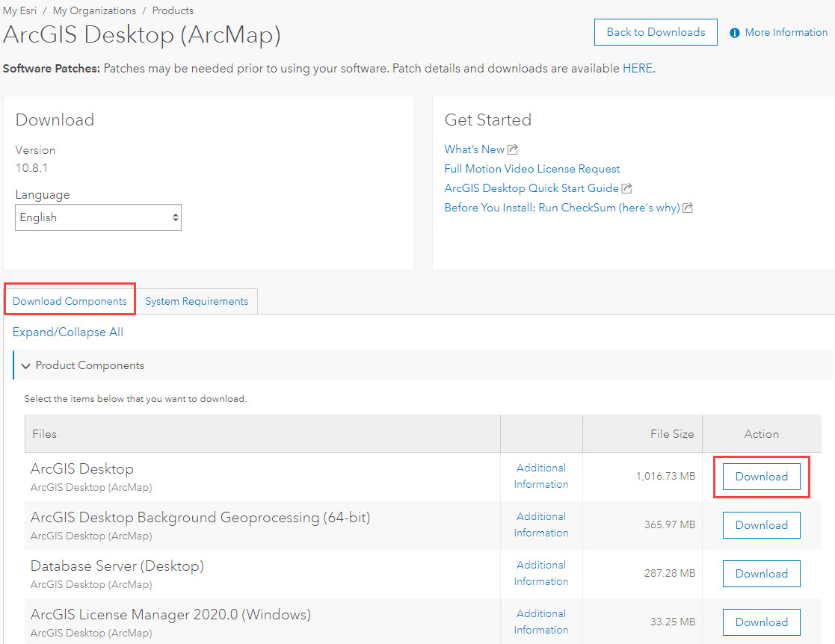The image size is (835, 644).
Task: Switch to the Download Components tab
Action: click(x=70, y=301)
